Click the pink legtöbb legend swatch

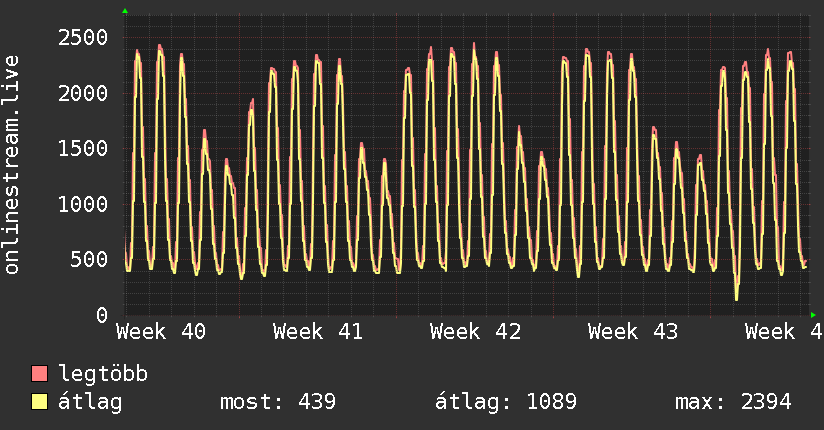39,373
